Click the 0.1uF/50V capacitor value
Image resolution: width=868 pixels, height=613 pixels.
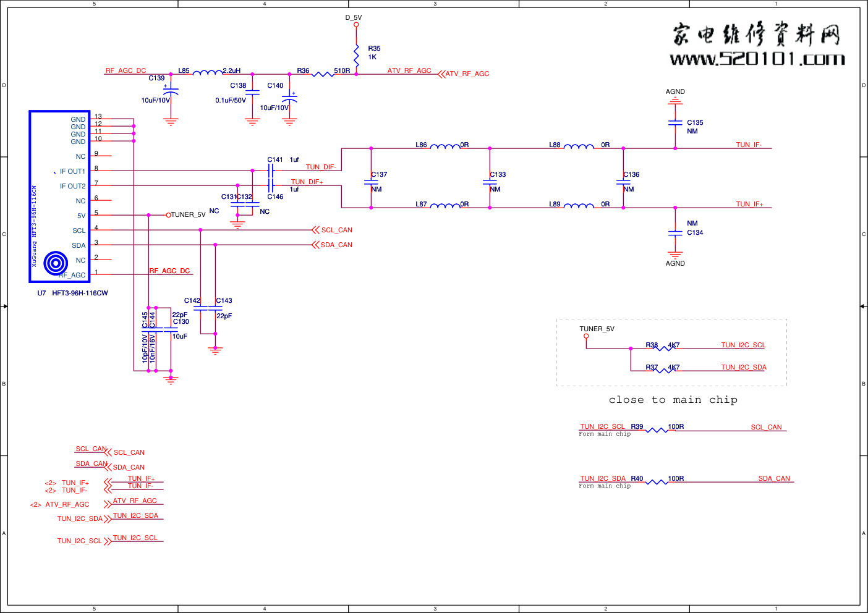tap(231, 100)
